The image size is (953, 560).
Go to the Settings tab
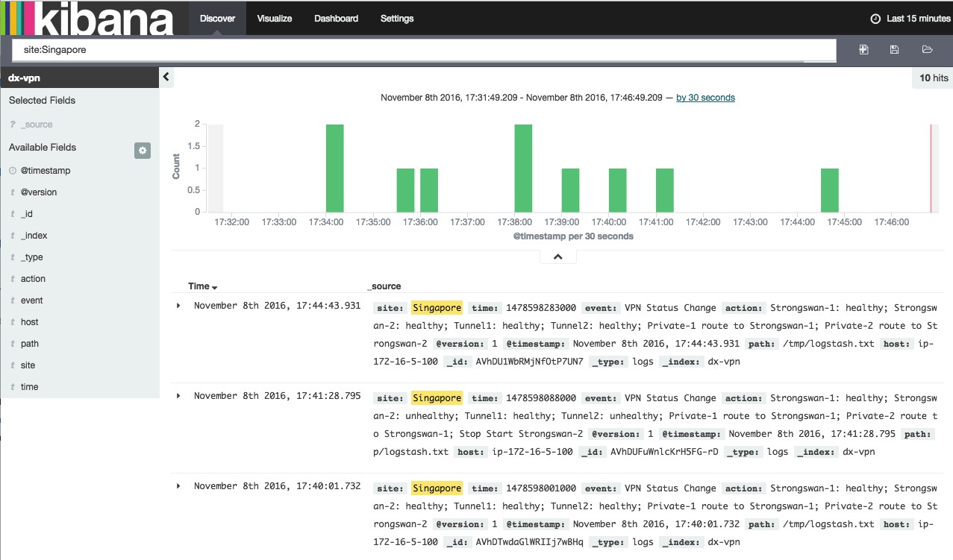click(x=396, y=19)
